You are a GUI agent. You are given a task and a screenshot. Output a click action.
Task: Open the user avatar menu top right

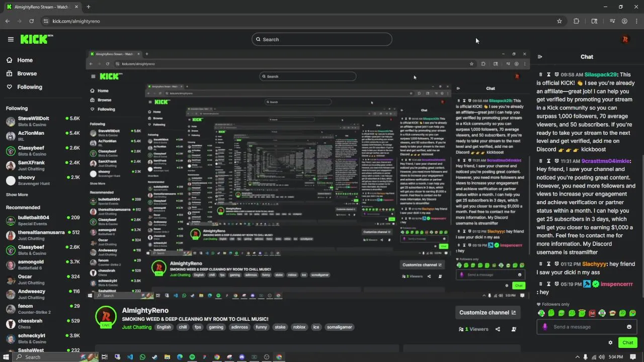pyautogui.click(x=625, y=39)
